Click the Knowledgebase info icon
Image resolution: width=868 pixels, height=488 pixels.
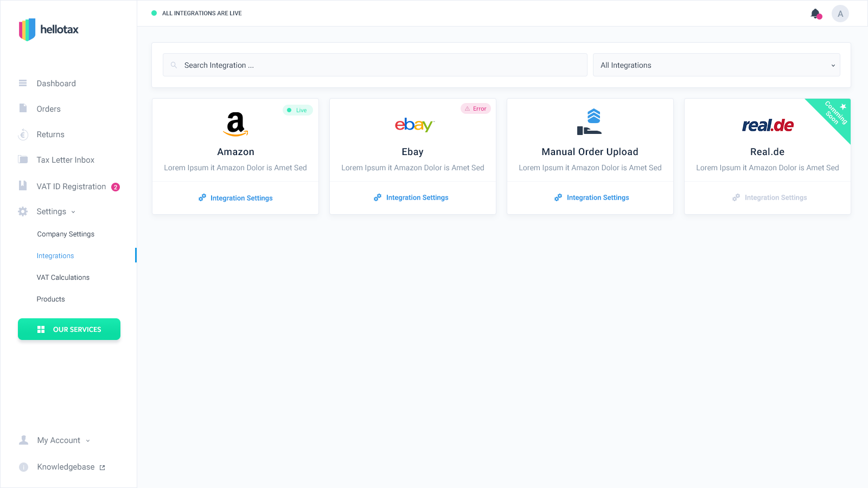coord(23,467)
